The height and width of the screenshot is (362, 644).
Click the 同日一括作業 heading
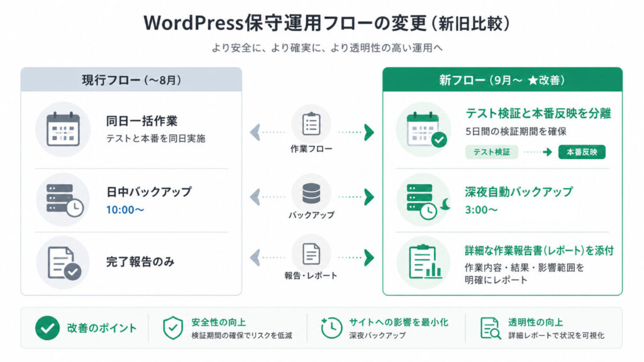[142, 121]
